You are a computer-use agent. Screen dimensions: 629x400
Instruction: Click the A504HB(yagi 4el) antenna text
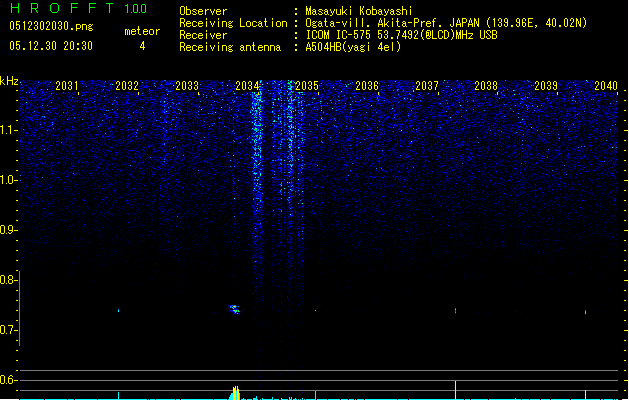(x=353, y=47)
